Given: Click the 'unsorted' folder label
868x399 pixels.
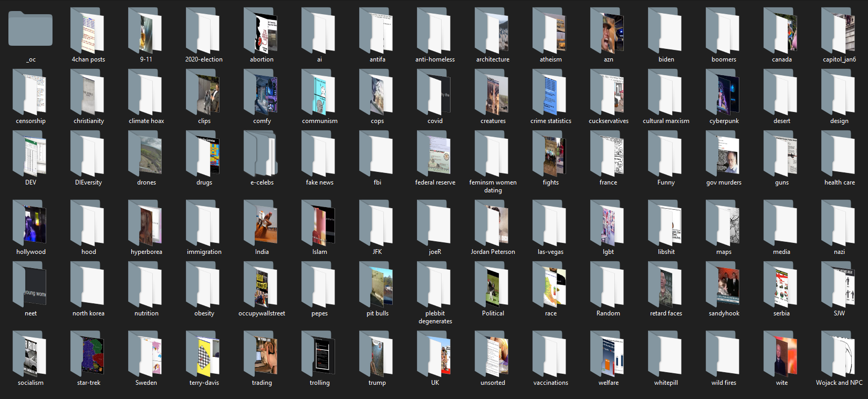Looking at the screenshot, I should click(493, 383).
